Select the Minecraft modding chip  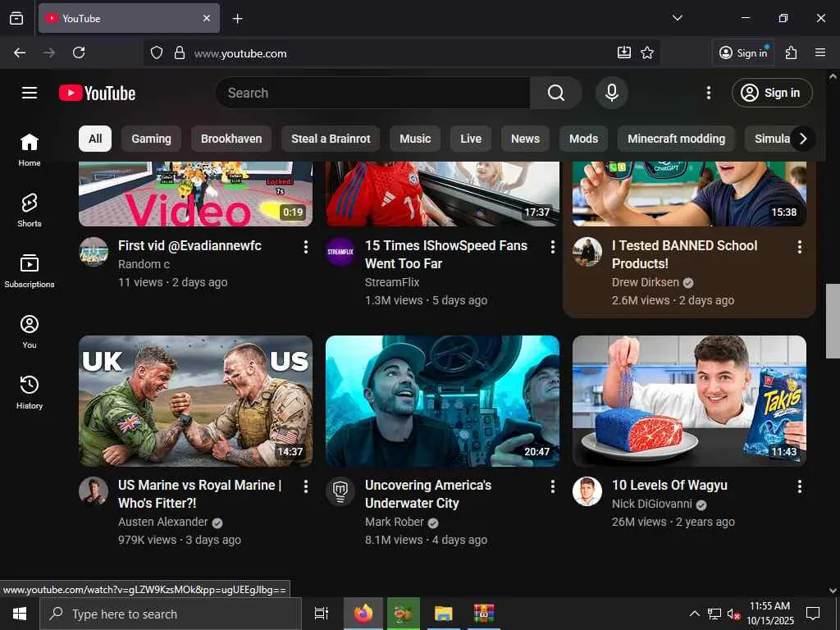pyautogui.click(x=676, y=139)
